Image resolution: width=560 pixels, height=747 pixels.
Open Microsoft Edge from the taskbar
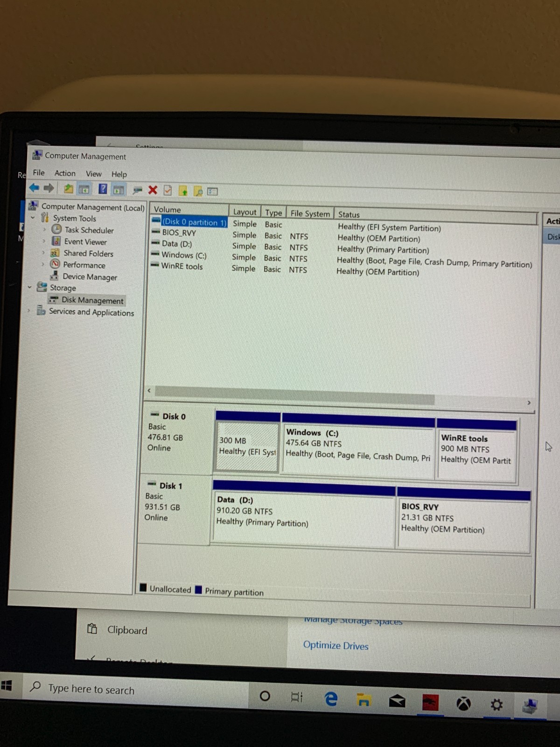click(x=331, y=698)
